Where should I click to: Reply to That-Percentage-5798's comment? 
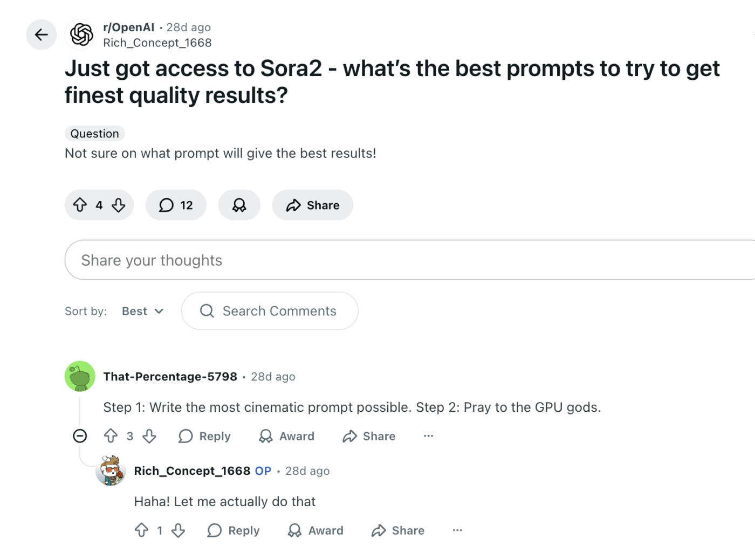coord(204,436)
